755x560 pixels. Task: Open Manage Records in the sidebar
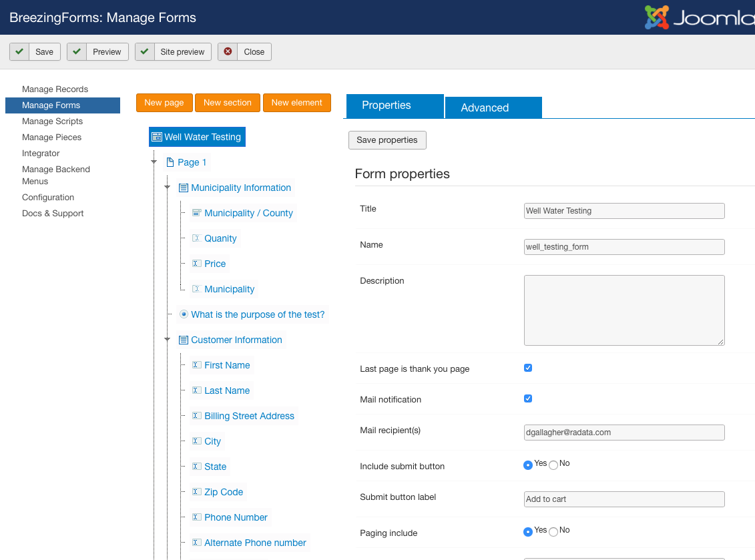tap(55, 89)
